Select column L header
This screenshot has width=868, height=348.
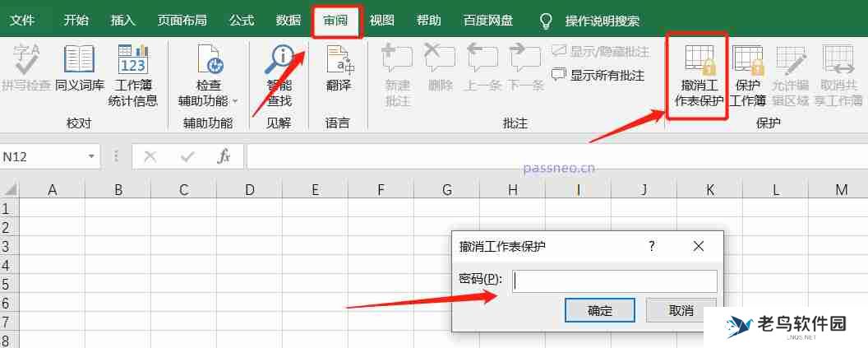(776, 191)
